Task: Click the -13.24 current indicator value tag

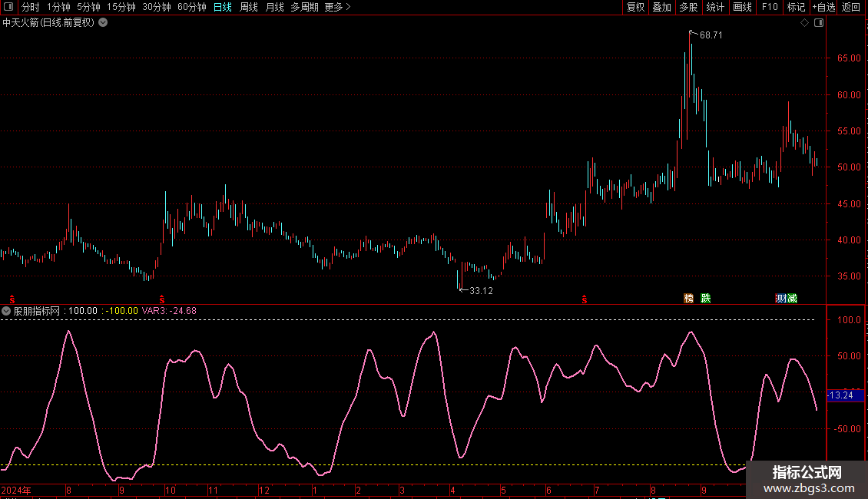Action: [845, 395]
